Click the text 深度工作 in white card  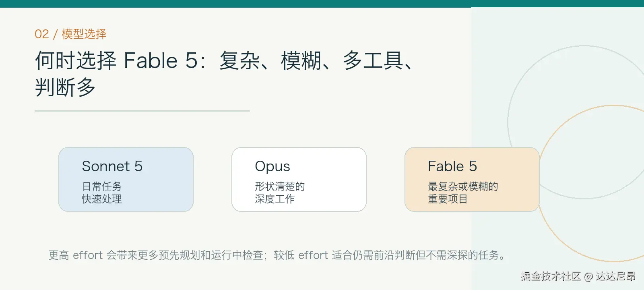point(275,199)
